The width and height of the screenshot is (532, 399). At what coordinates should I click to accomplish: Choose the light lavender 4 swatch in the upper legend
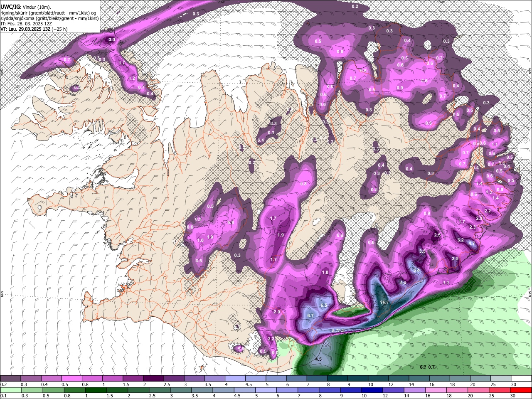point(235,378)
